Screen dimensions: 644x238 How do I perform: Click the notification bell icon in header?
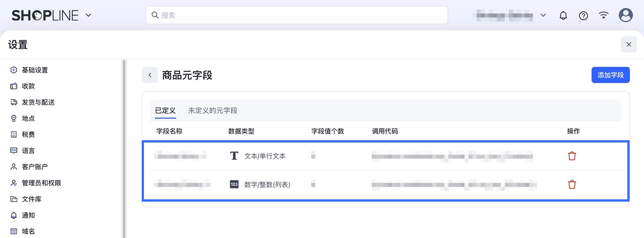(x=563, y=16)
